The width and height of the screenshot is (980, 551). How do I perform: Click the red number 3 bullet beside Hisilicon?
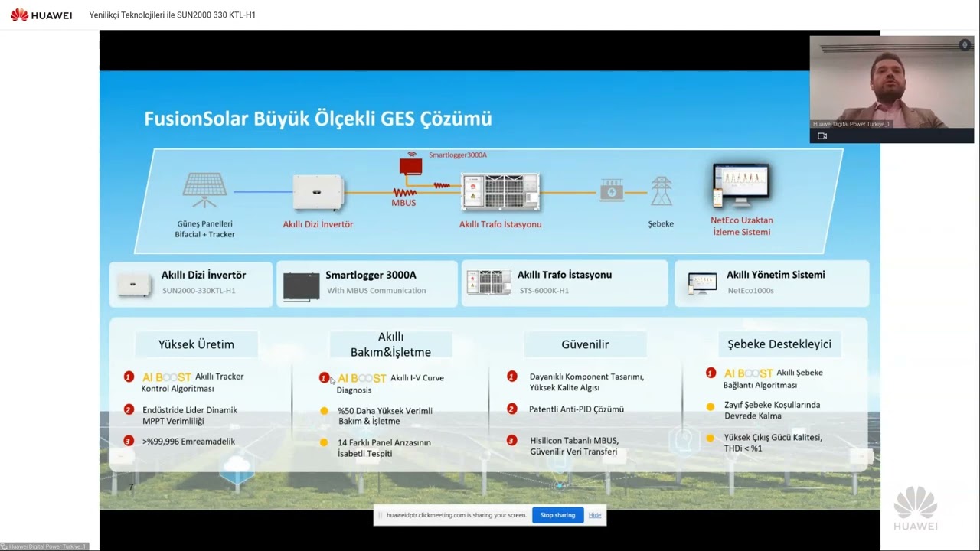click(x=512, y=440)
